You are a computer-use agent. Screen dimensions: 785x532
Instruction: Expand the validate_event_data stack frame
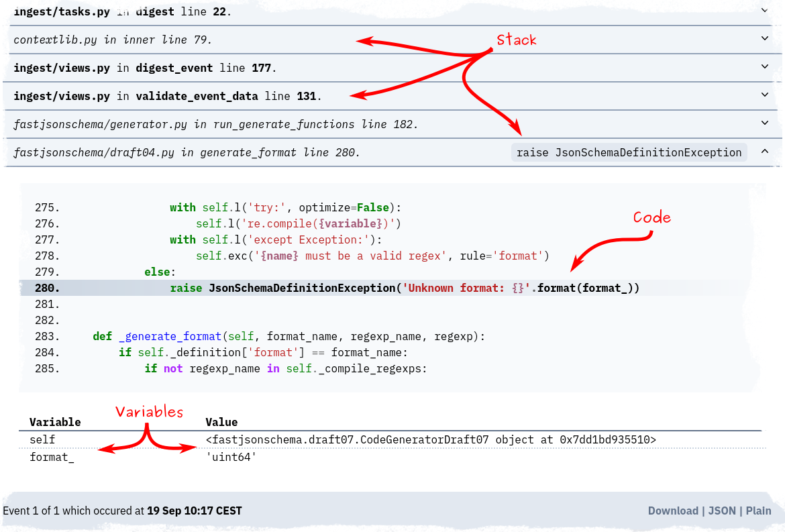pos(764,95)
